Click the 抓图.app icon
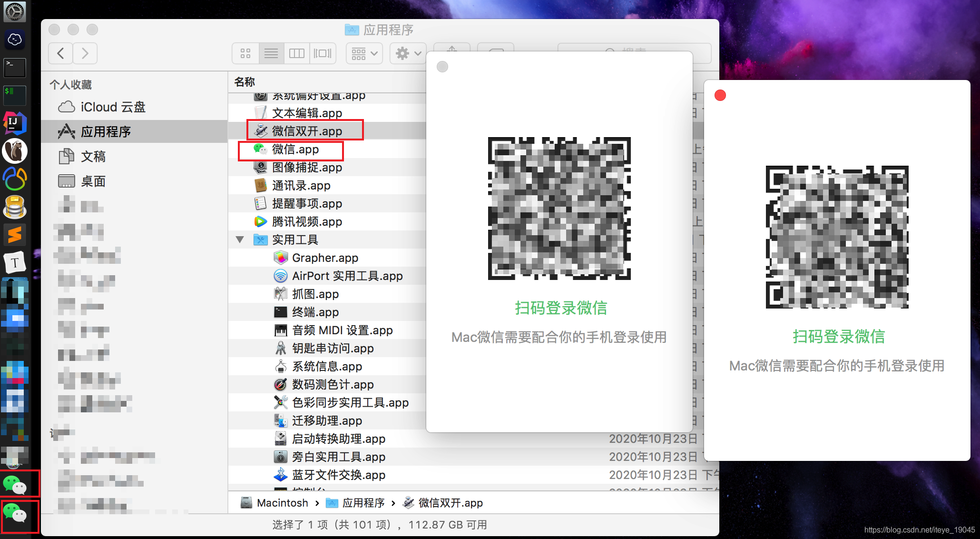Image resolution: width=980 pixels, height=539 pixels. click(281, 294)
